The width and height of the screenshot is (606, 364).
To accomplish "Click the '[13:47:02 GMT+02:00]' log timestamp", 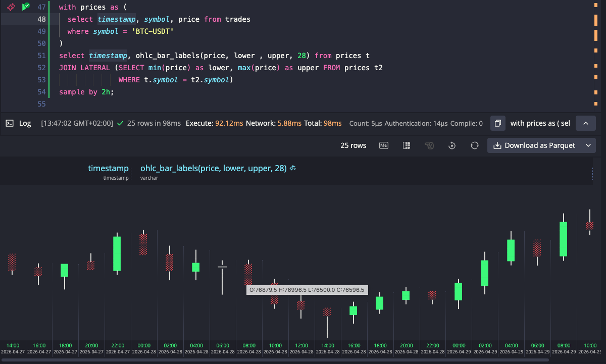I will (77, 123).
